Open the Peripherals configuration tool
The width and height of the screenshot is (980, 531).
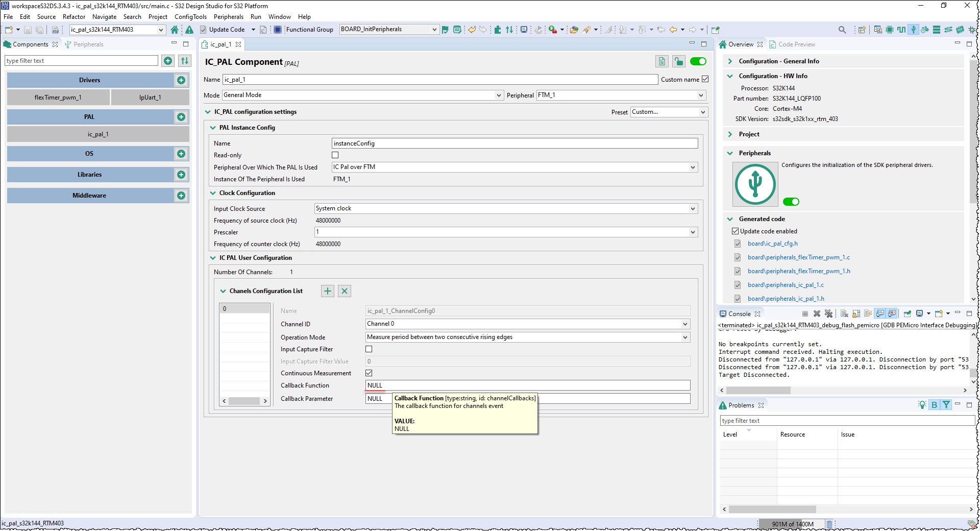(914, 30)
